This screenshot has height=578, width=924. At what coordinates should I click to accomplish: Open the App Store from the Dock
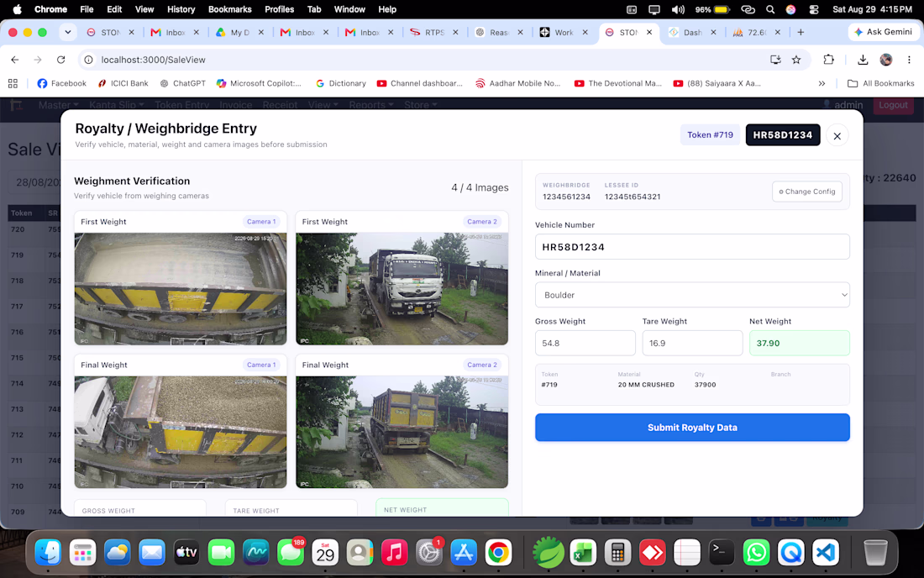[464, 553]
